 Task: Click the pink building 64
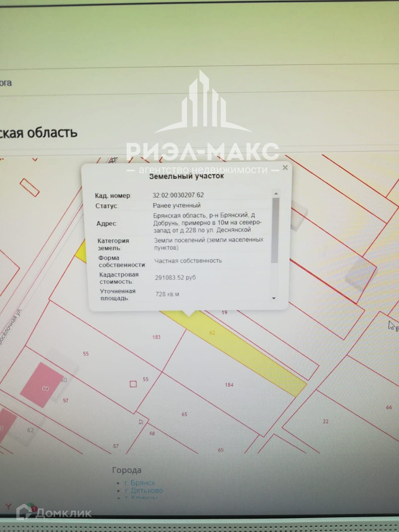[x=42, y=385]
